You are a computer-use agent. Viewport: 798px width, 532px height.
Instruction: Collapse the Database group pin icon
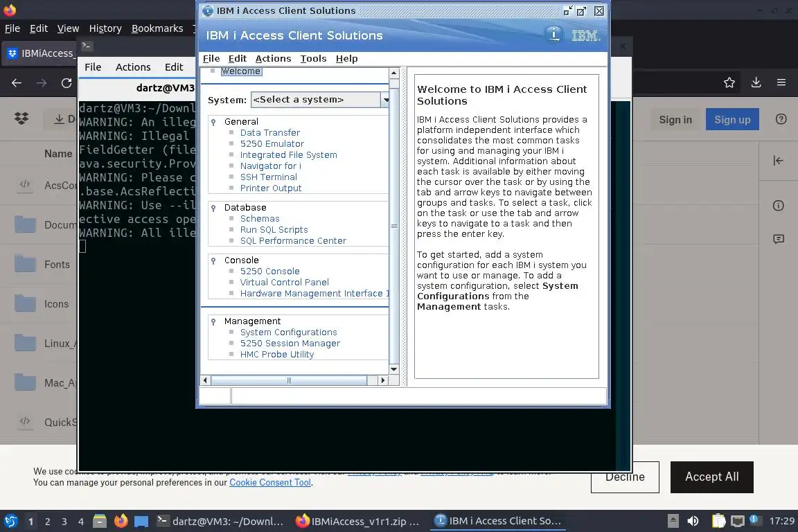[213, 208]
